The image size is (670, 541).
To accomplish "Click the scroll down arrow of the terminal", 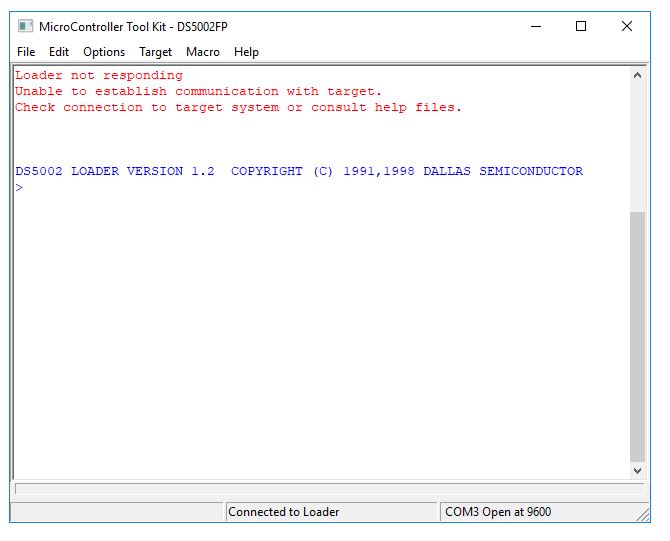I will point(638,471).
